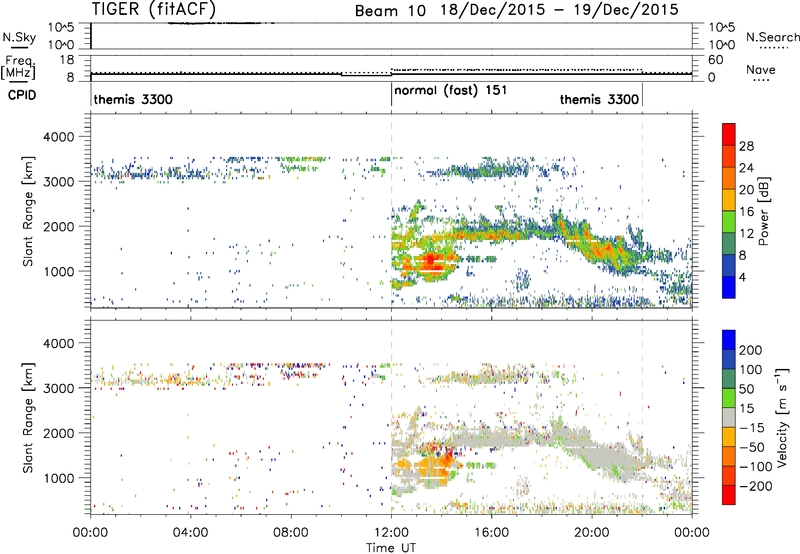
Task: Click the 18 tick on the frequency axis
Action: [x=66, y=60]
